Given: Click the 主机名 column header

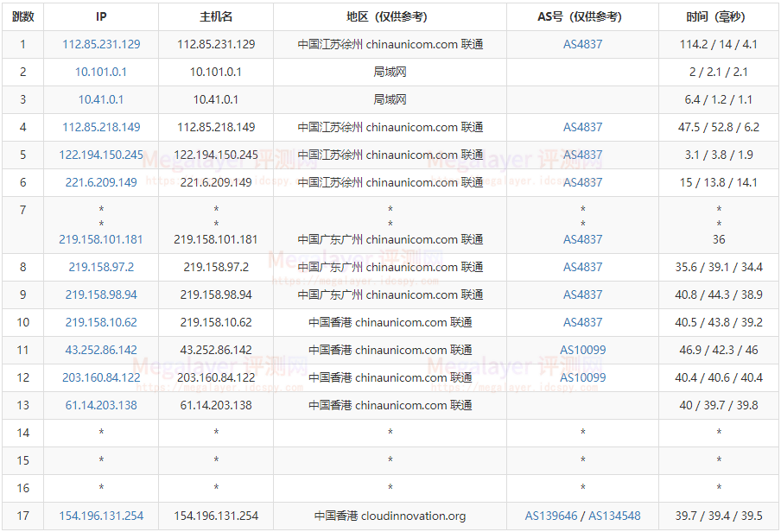Looking at the screenshot, I should coord(216,17).
